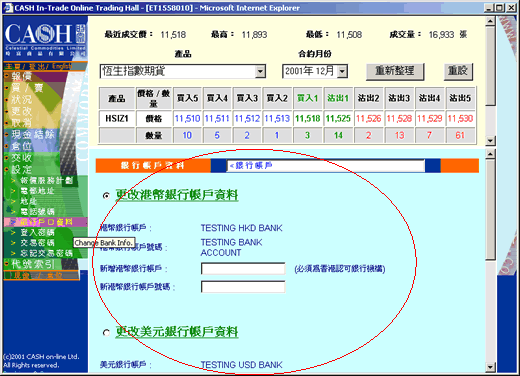Click the bottom frame vertical scrollbar thumb
The image size is (520, 376).
[x=490, y=209]
